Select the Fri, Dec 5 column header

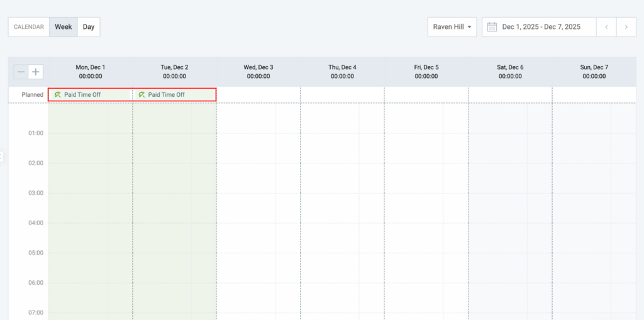(x=426, y=72)
